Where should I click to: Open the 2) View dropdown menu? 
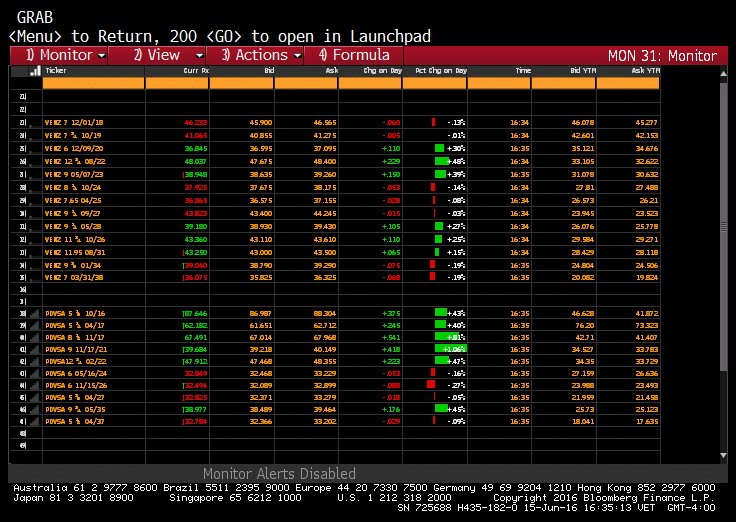(157, 55)
